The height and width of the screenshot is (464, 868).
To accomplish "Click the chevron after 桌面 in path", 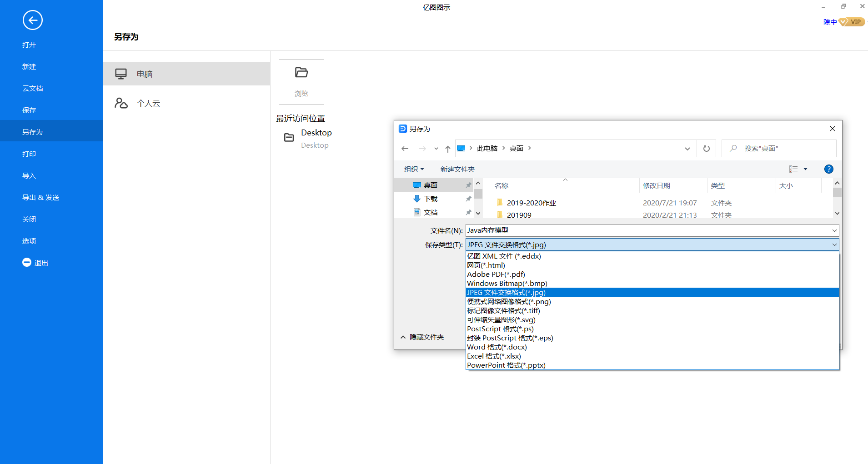I will pyautogui.click(x=530, y=148).
